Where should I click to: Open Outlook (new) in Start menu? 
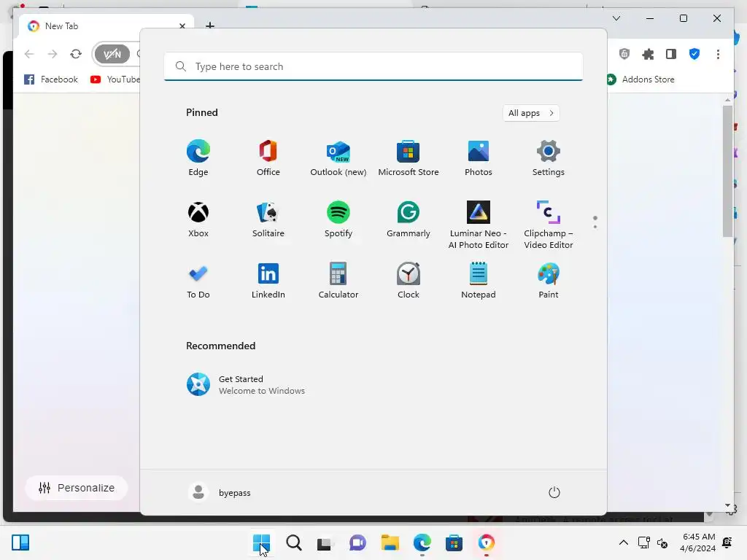[338, 158]
